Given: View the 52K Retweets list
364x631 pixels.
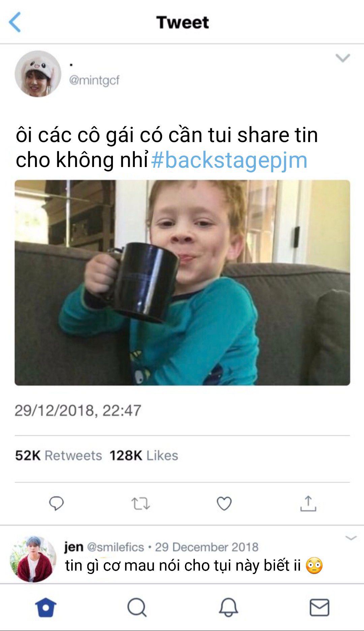Looking at the screenshot, I should [58, 456].
